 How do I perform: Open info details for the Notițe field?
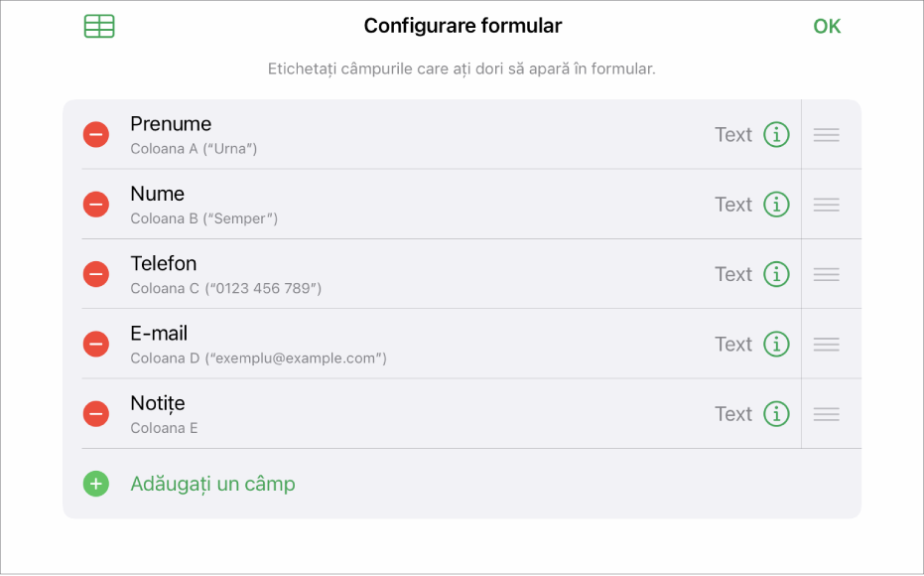coord(777,413)
